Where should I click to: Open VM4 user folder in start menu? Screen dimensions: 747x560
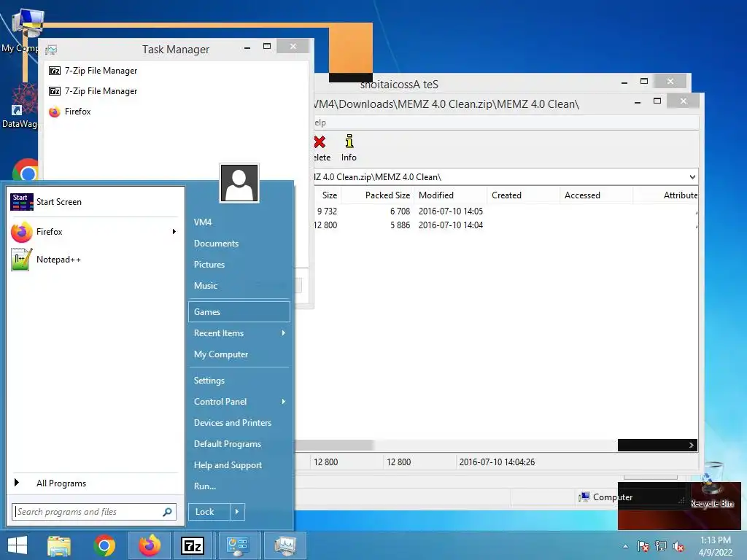click(x=239, y=222)
